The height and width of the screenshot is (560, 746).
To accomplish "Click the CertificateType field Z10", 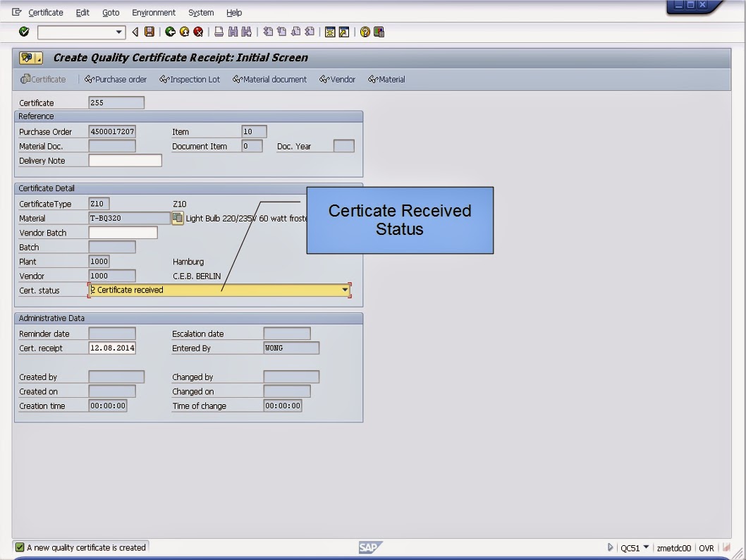I will [x=99, y=204].
